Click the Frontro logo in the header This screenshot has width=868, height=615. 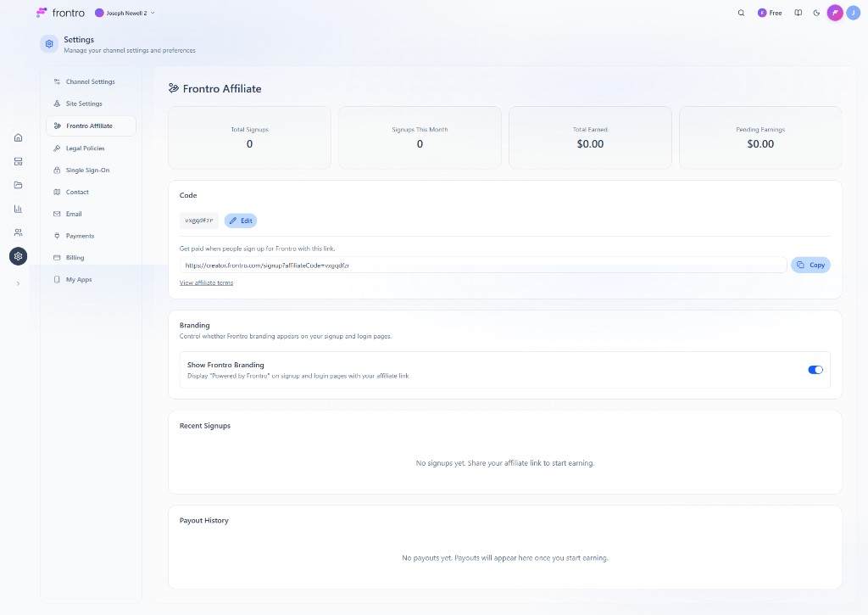[x=58, y=12]
